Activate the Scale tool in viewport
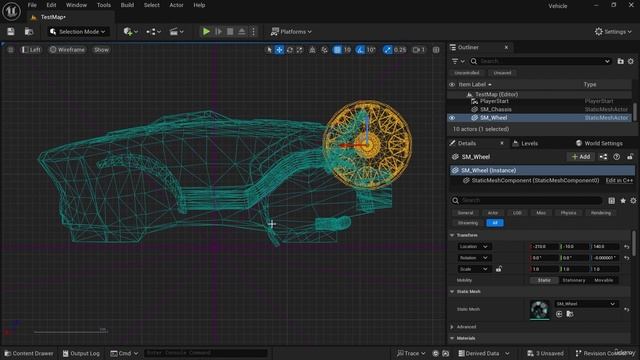 [x=300, y=50]
